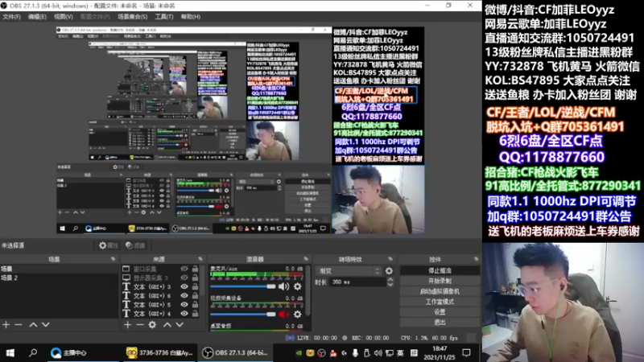Move the source up with the 来源 panel's up arrow
Image resolution: width=644 pixels, height=362 pixels.
tap(167, 325)
